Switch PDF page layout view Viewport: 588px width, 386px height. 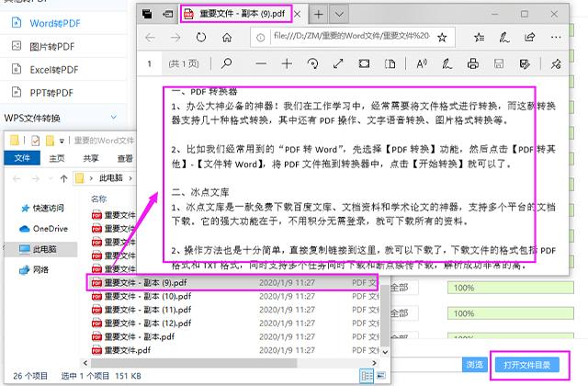[x=390, y=63]
